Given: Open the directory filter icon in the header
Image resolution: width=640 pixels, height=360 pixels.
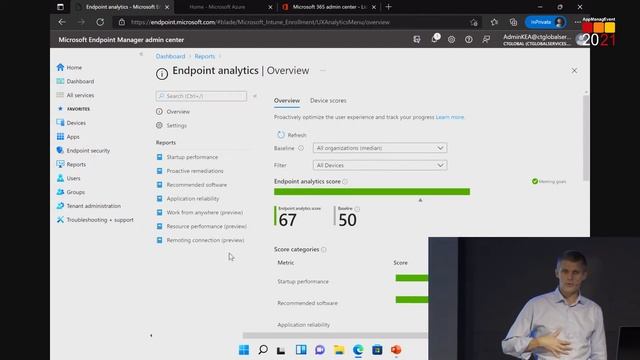Looking at the screenshot, I should point(417,40).
